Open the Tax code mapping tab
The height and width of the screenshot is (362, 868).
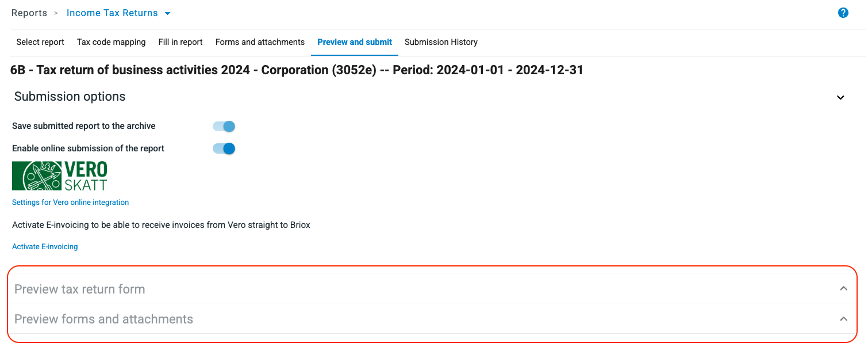111,42
